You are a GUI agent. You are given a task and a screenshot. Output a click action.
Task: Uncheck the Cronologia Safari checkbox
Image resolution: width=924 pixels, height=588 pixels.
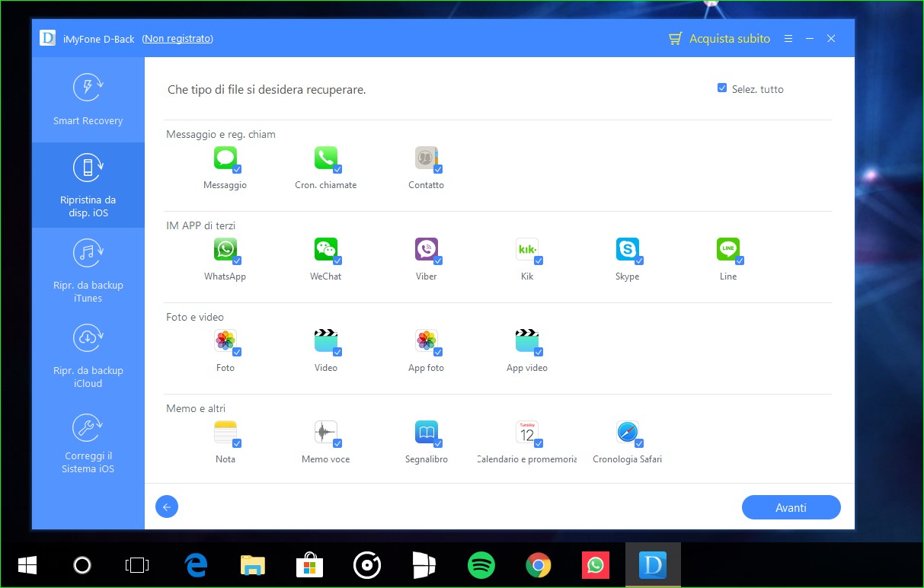pyautogui.click(x=639, y=443)
